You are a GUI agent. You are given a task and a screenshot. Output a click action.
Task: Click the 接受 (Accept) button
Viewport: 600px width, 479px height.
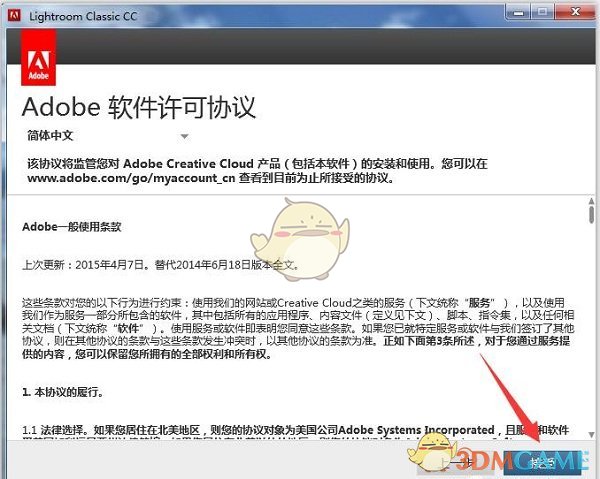pyautogui.click(x=543, y=463)
